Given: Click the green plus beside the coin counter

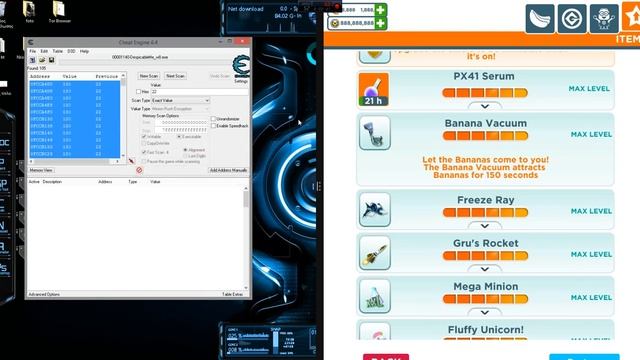Looking at the screenshot, I should pos(380,23).
